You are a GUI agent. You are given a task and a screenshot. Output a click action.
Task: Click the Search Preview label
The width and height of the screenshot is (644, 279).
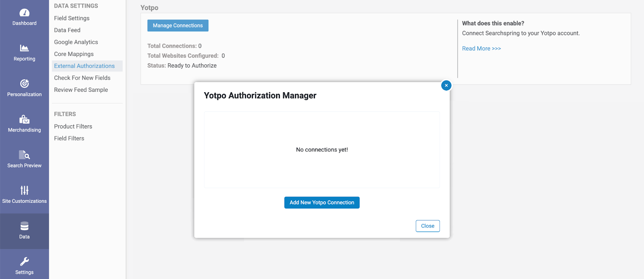tap(24, 165)
